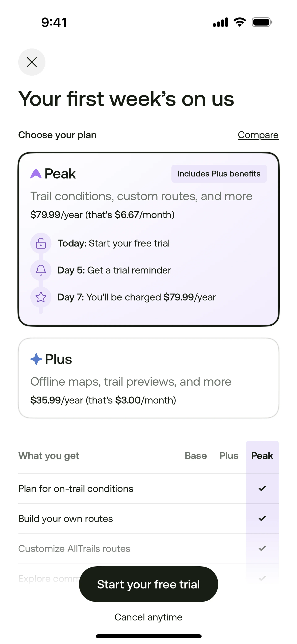The image size is (297, 644).
Task: Select the Peak plan card
Action: tap(148, 239)
